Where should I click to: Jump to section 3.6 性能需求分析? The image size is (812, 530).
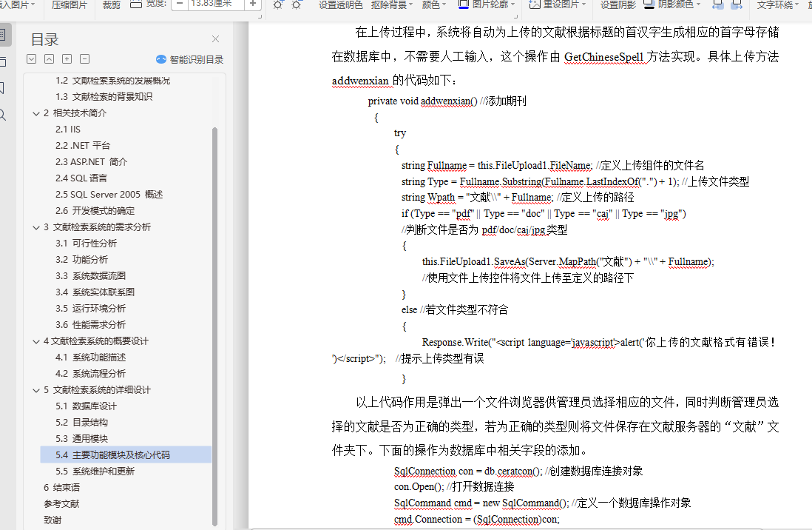click(91, 325)
